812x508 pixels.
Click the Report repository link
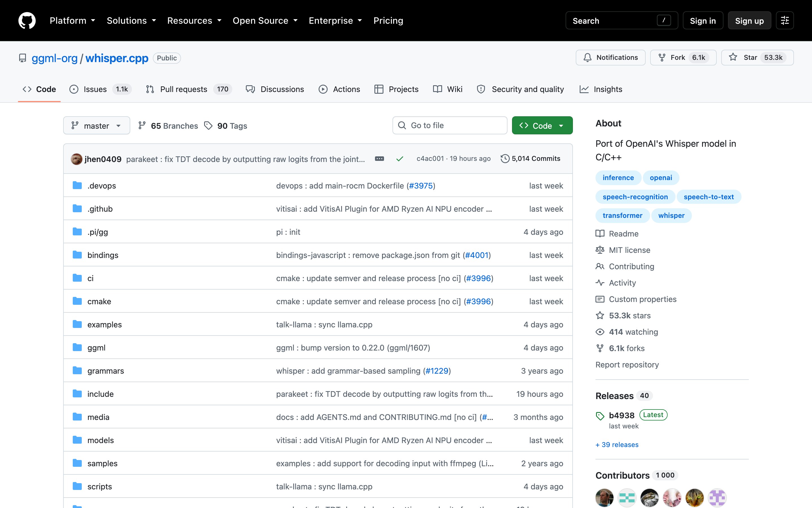627,365
